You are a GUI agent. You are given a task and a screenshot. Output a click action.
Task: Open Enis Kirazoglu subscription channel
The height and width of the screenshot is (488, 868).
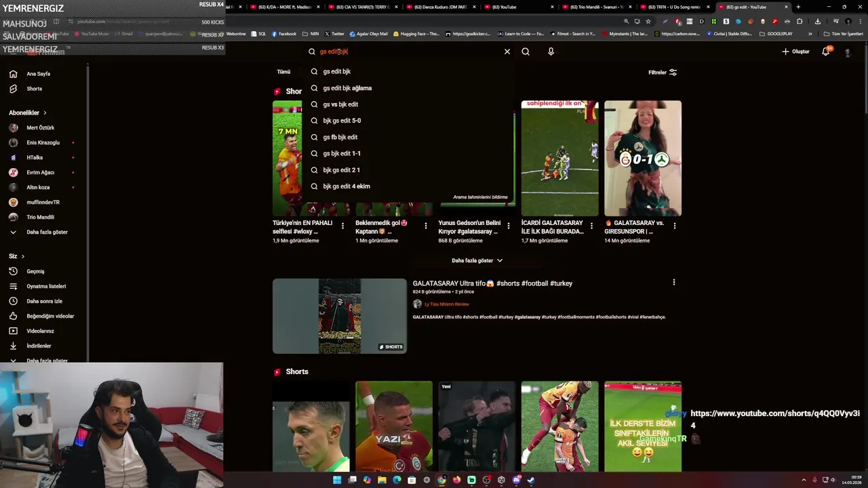(43, 142)
